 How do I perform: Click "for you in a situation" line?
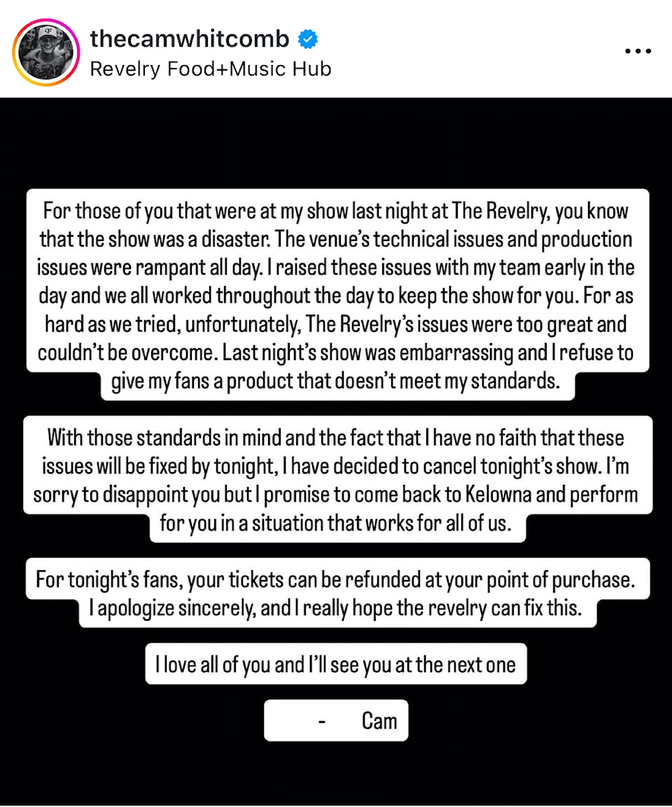(336, 523)
